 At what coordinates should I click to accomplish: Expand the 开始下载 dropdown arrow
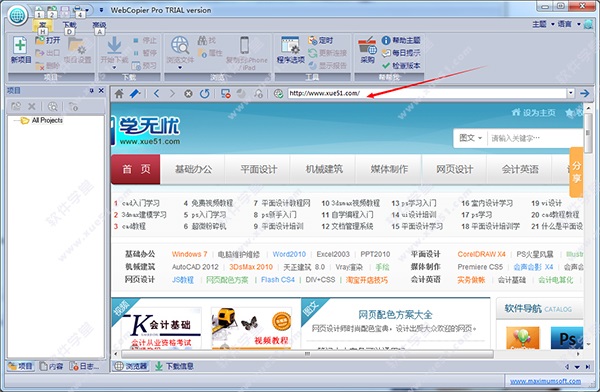coord(114,68)
